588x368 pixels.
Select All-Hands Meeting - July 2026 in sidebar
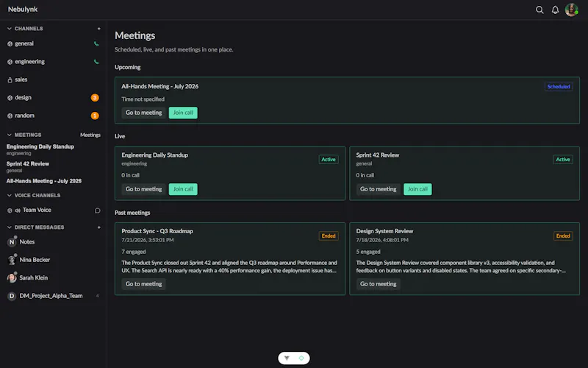click(44, 181)
